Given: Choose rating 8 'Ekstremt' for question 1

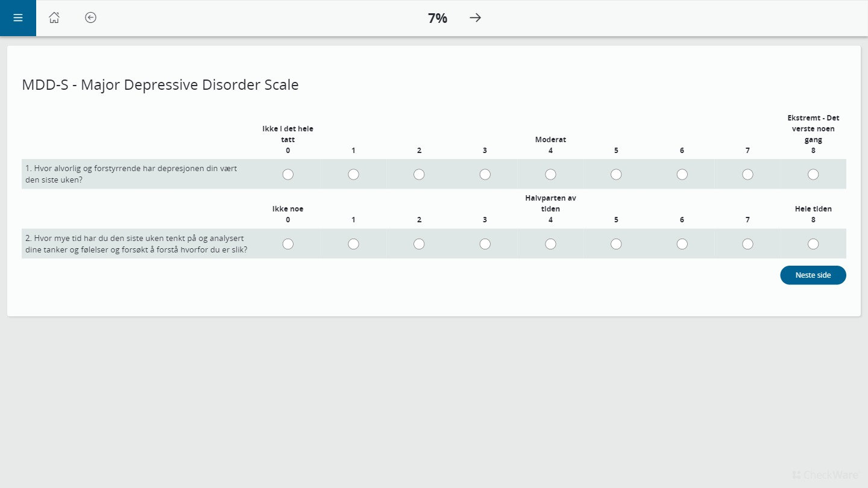Looking at the screenshot, I should coord(813,174).
